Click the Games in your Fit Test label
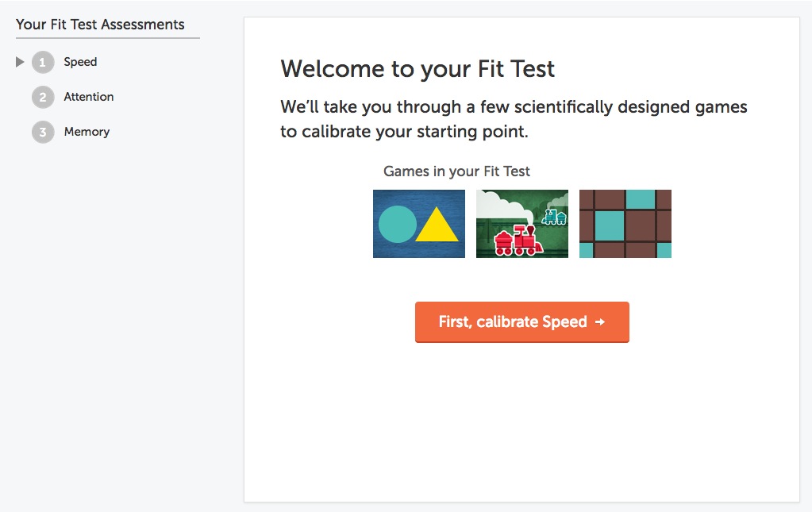 (x=456, y=171)
